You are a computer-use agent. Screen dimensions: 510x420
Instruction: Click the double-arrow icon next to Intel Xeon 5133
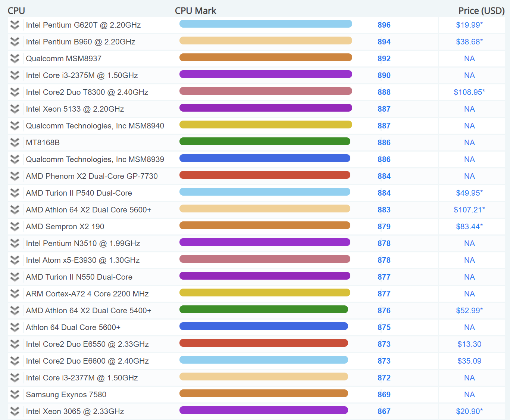pyautogui.click(x=15, y=109)
